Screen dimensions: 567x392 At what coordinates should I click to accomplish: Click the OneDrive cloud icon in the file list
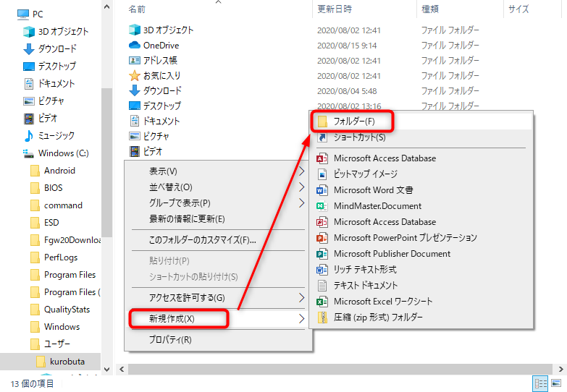tap(135, 45)
